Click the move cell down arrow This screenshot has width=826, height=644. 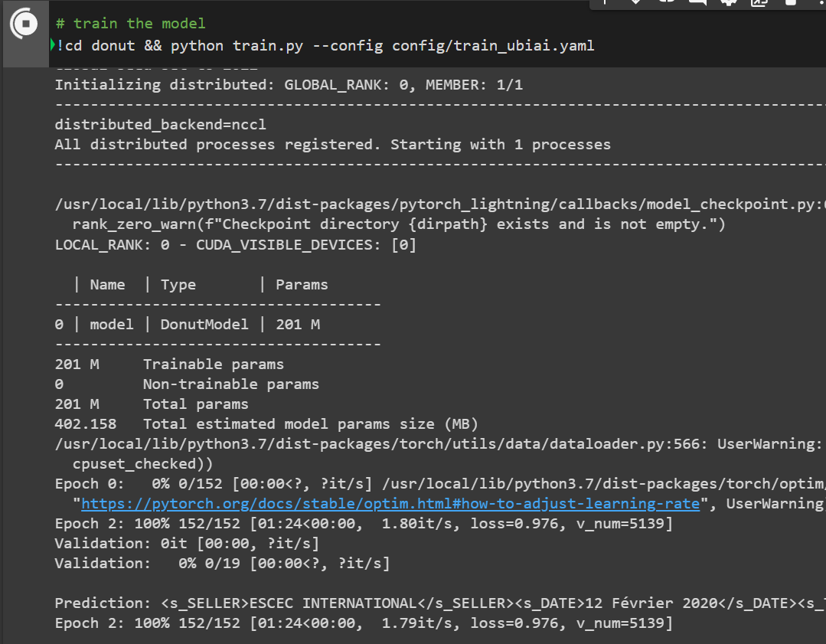[x=635, y=2]
